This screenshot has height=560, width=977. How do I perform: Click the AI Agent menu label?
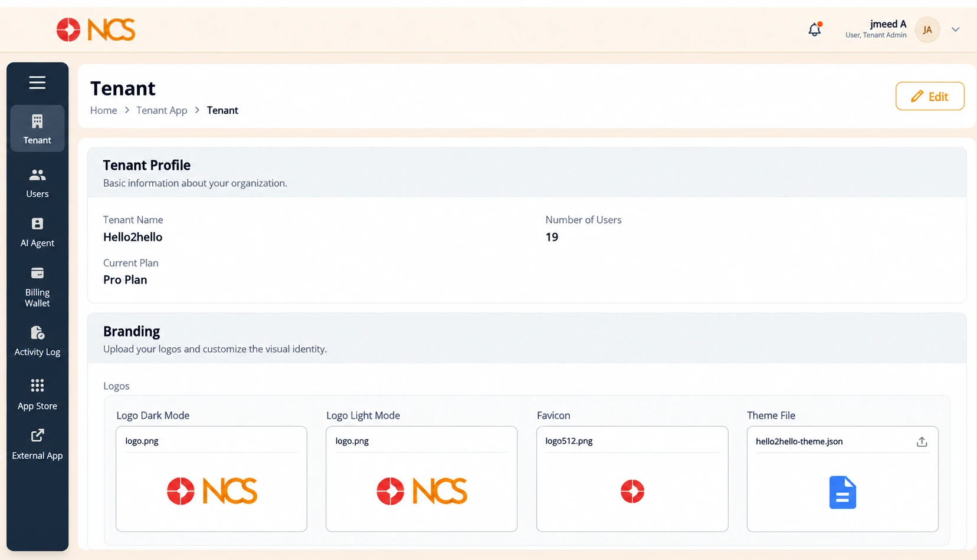click(x=37, y=243)
